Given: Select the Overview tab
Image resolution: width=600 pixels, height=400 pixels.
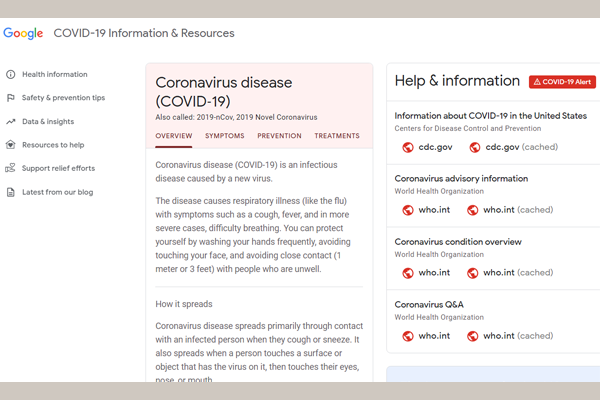Looking at the screenshot, I should [174, 136].
